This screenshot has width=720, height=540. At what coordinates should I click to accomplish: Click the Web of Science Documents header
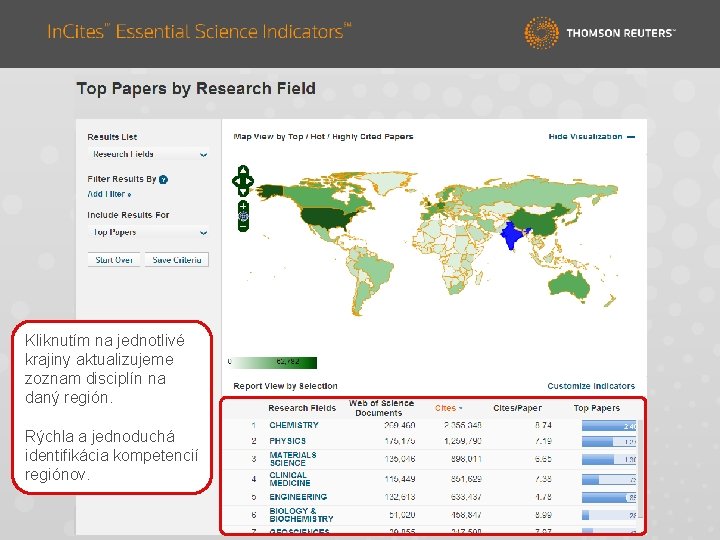point(381,408)
